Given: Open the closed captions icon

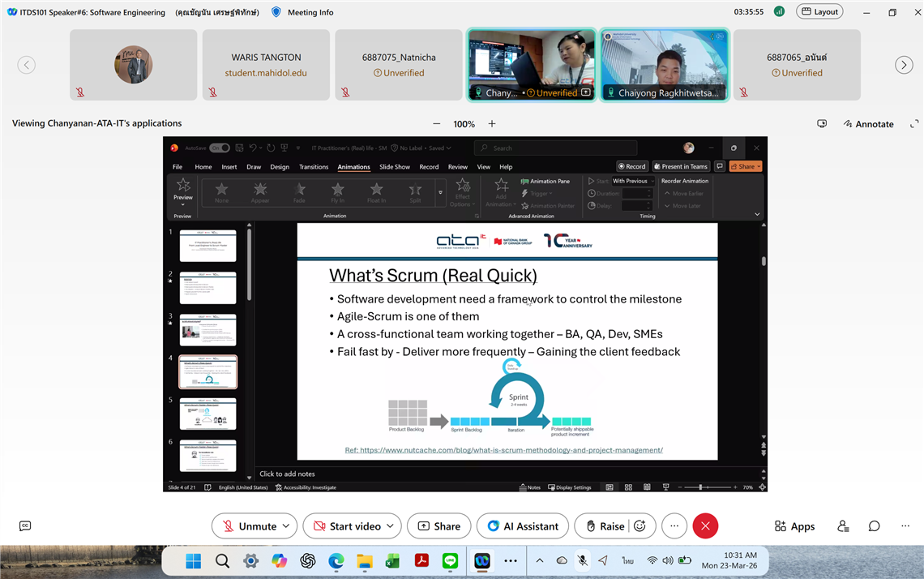Looking at the screenshot, I should pyautogui.click(x=25, y=526).
